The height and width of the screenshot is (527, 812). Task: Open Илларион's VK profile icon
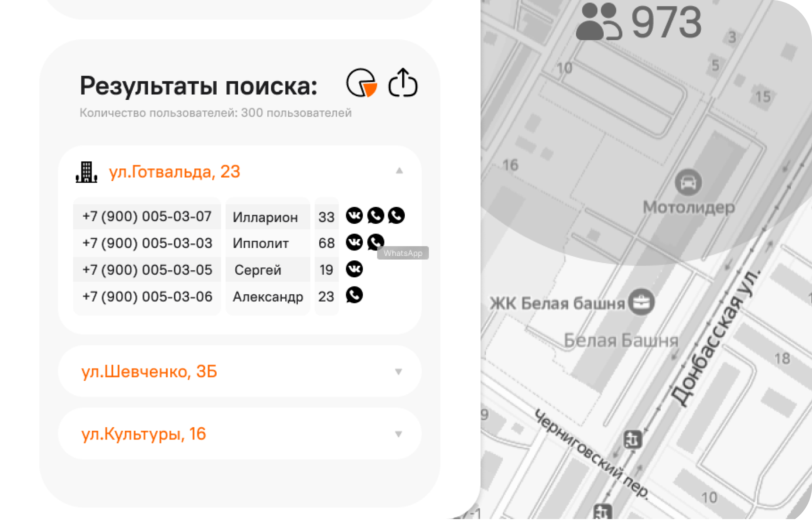[354, 216]
